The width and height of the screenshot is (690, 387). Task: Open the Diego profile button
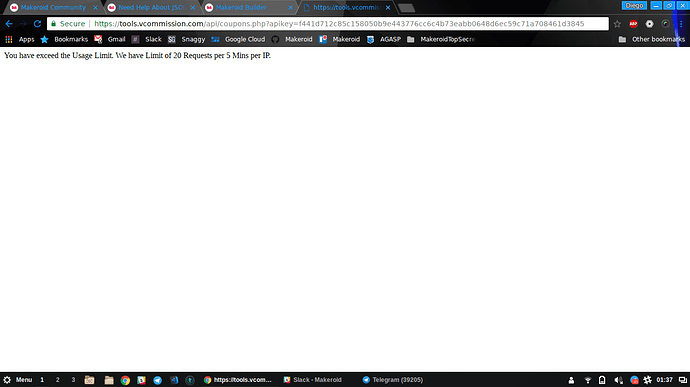(x=634, y=5)
